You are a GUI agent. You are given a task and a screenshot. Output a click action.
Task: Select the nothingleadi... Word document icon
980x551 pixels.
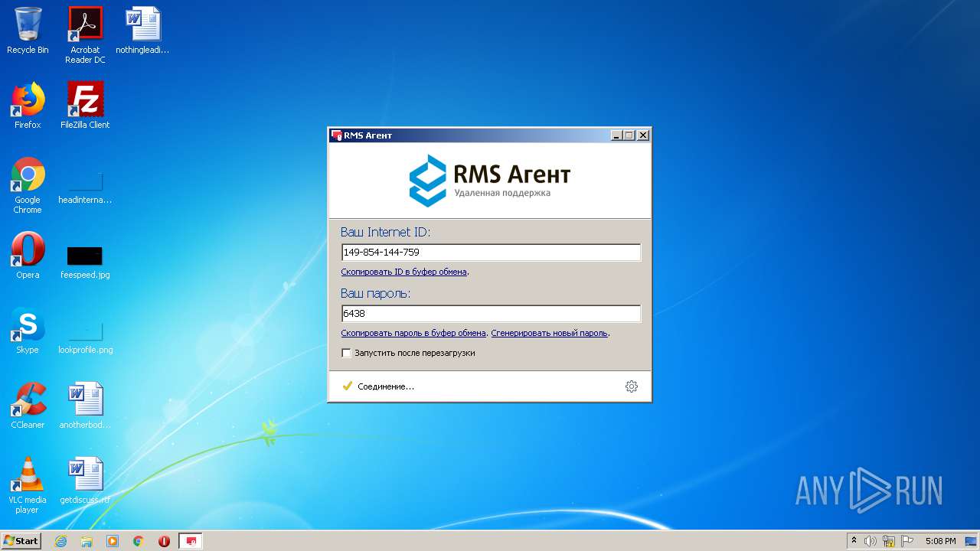[142, 31]
